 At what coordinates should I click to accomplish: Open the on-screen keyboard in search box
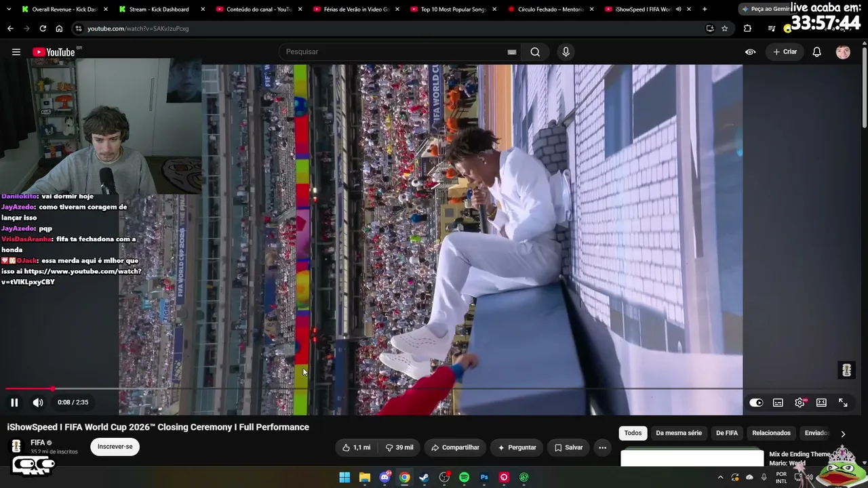[x=512, y=52]
